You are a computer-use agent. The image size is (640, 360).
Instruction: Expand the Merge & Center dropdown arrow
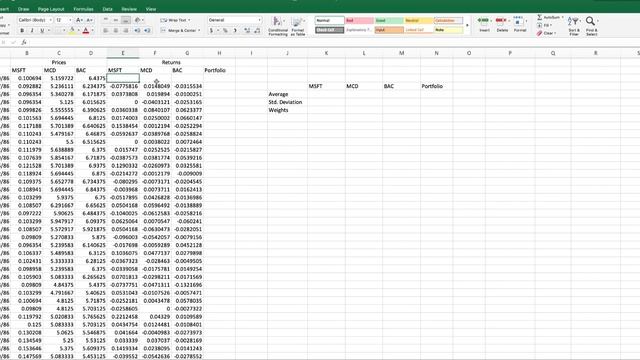[199, 31]
